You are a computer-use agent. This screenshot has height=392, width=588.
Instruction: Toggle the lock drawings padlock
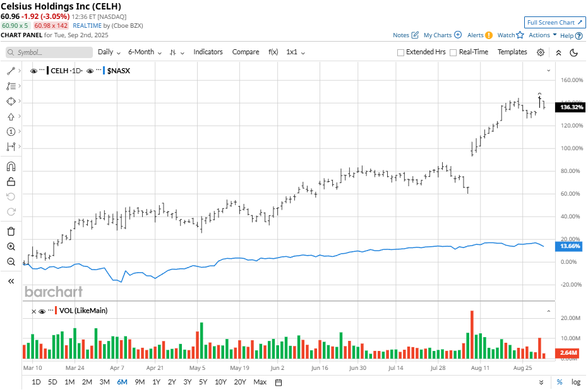pyautogui.click(x=11, y=182)
